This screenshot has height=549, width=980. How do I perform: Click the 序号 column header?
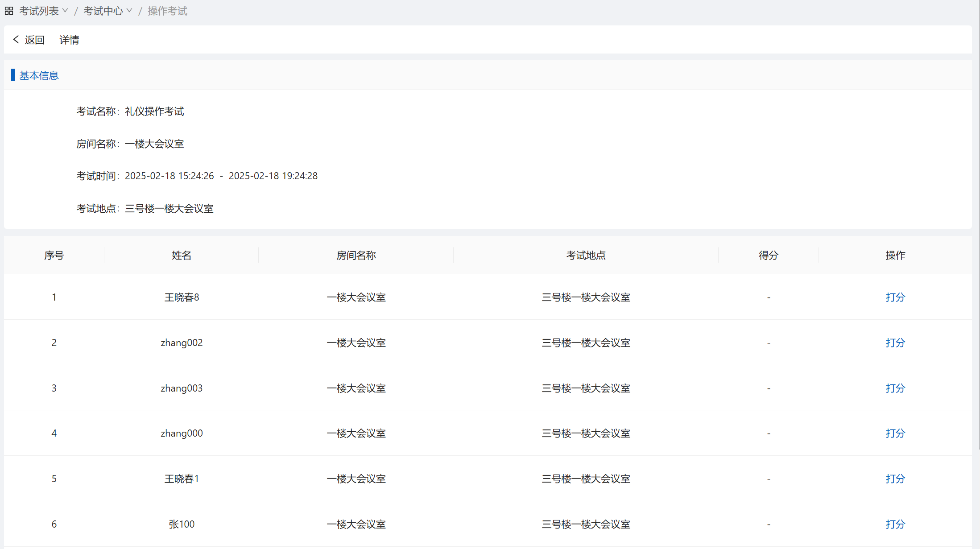point(54,255)
